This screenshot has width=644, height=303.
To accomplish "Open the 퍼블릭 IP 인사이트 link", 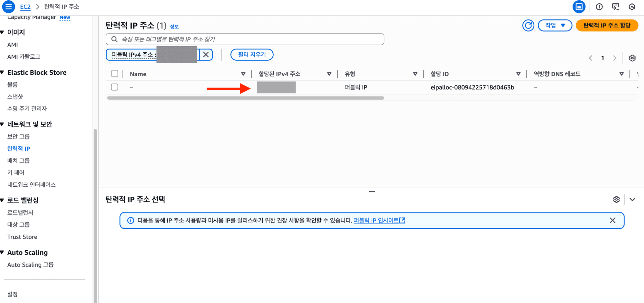I will coord(377,220).
